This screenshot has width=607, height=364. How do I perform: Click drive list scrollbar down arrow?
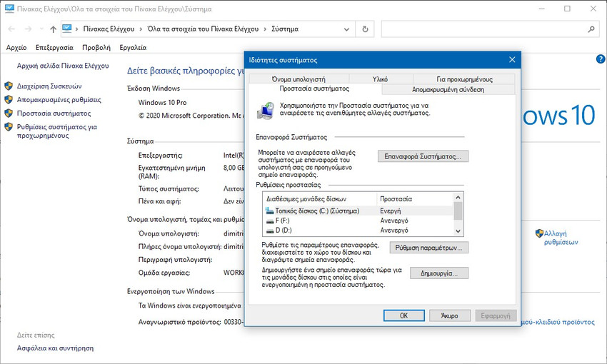tap(458, 231)
